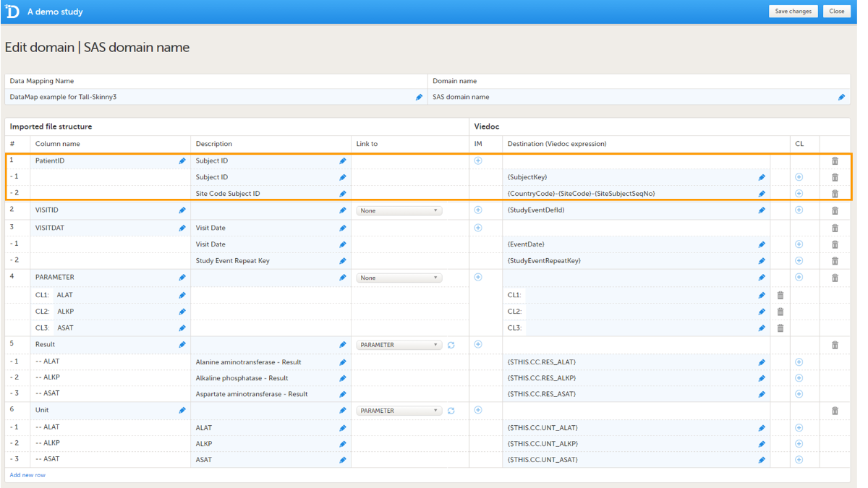
Task: Edit the SAS domain name pencil icon
Action: tap(841, 97)
